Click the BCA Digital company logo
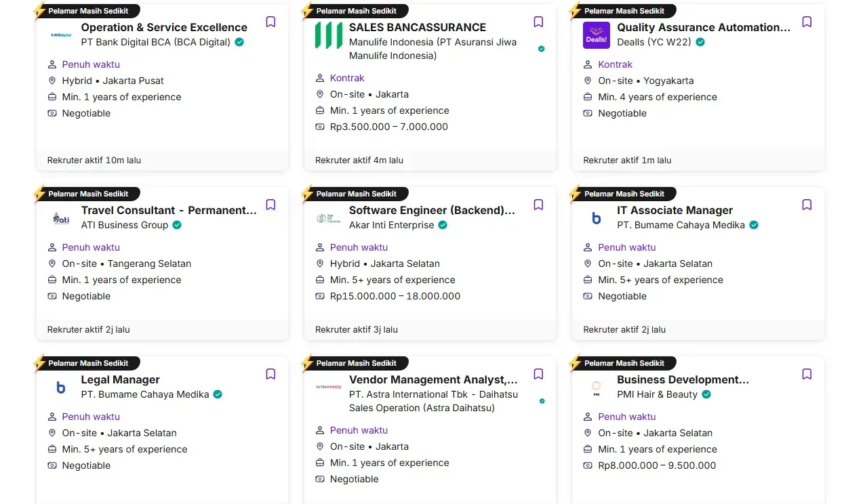 point(61,35)
